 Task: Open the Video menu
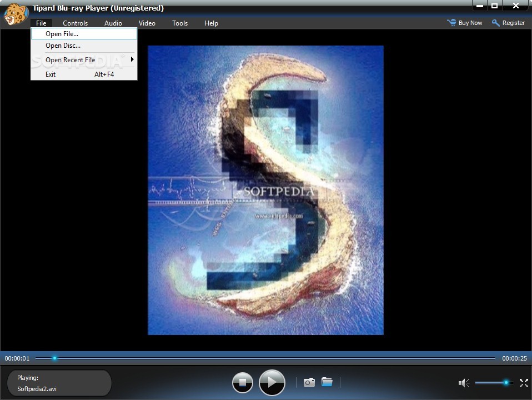pos(147,23)
